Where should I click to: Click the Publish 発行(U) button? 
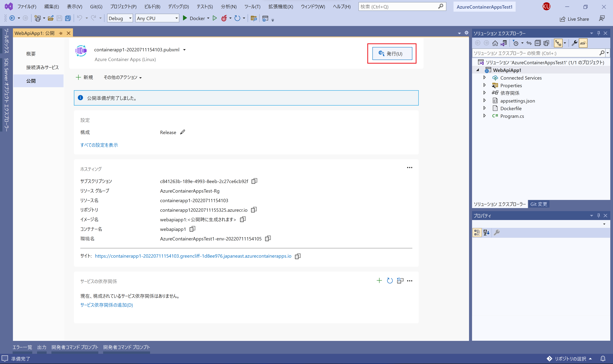(x=392, y=53)
